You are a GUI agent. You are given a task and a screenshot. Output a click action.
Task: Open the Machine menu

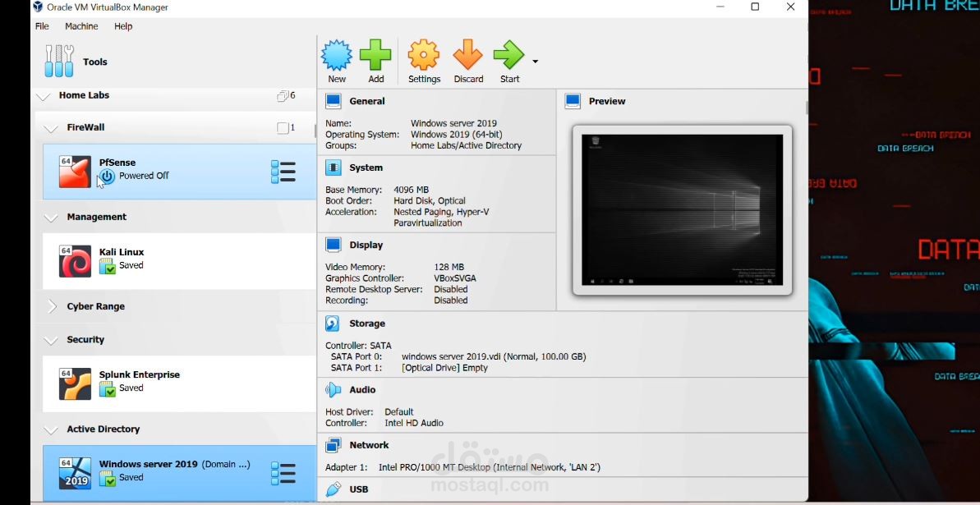tap(81, 25)
